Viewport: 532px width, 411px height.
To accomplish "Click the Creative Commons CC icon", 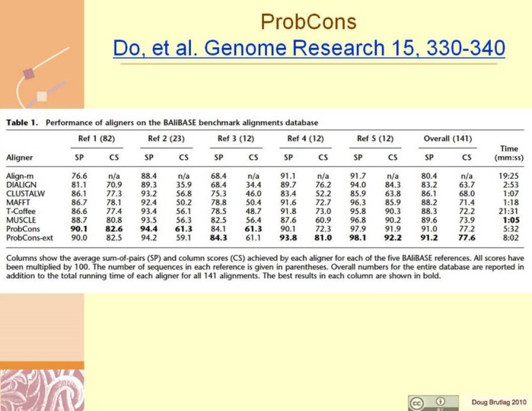I will (417, 402).
